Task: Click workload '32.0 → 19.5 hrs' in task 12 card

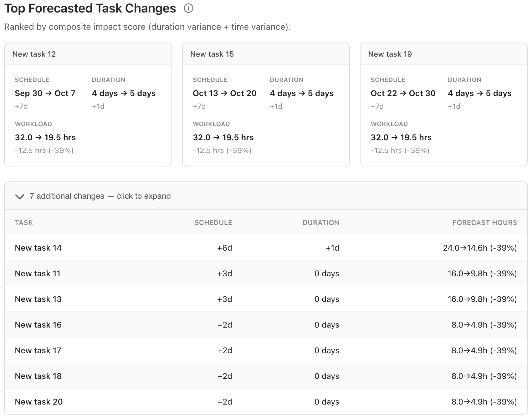Action: click(45, 137)
